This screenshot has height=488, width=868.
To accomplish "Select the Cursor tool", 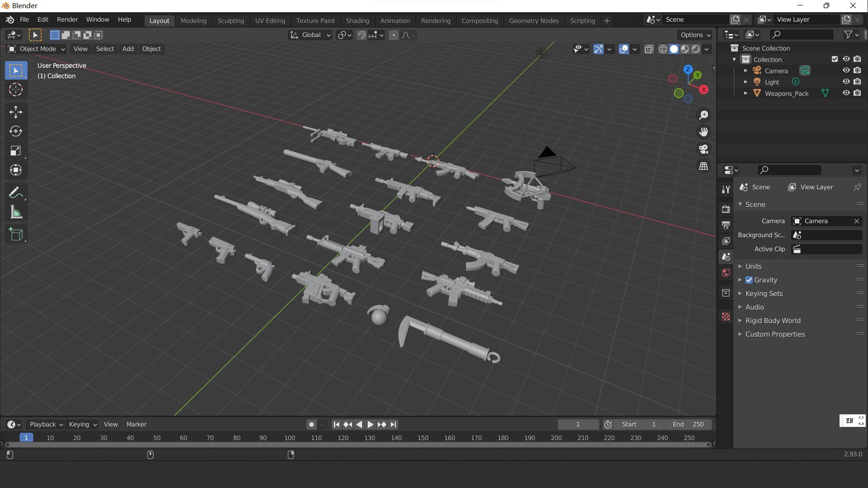I will (16, 89).
